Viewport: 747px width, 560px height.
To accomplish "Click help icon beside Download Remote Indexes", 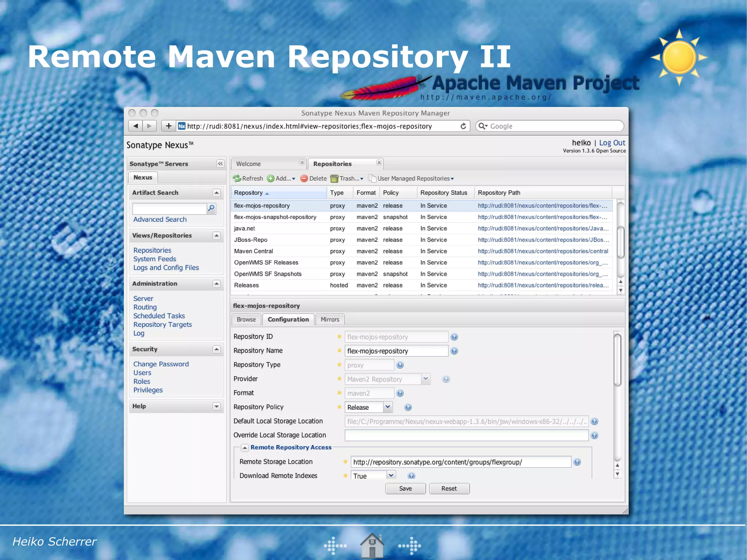I will [x=411, y=476].
